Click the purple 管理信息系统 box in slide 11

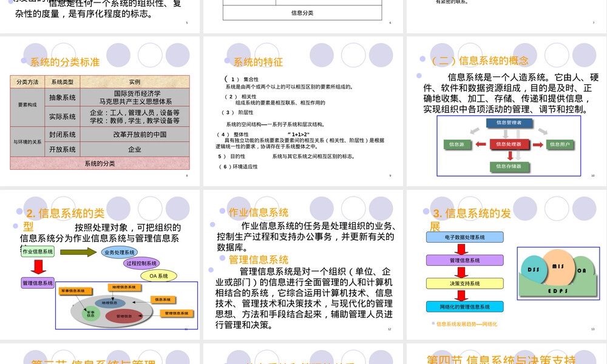(38, 283)
